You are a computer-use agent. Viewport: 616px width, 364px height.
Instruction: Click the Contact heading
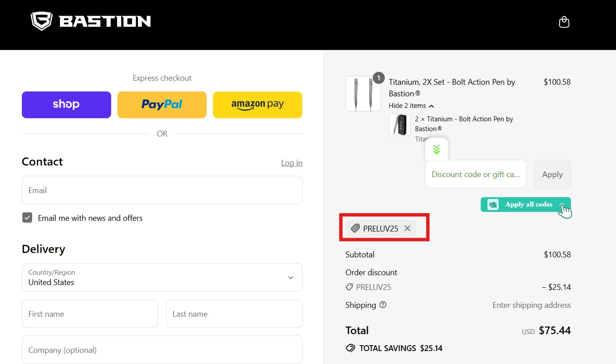(x=42, y=161)
